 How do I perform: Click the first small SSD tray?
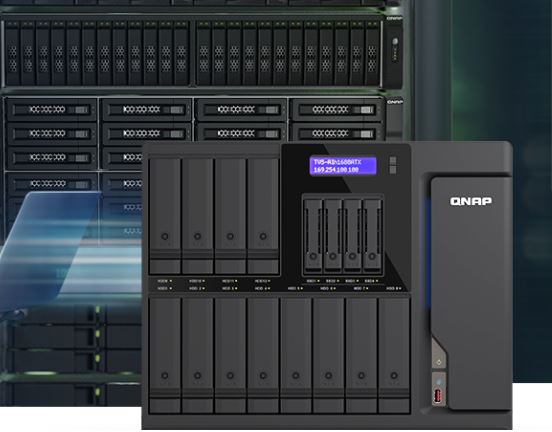(313, 236)
